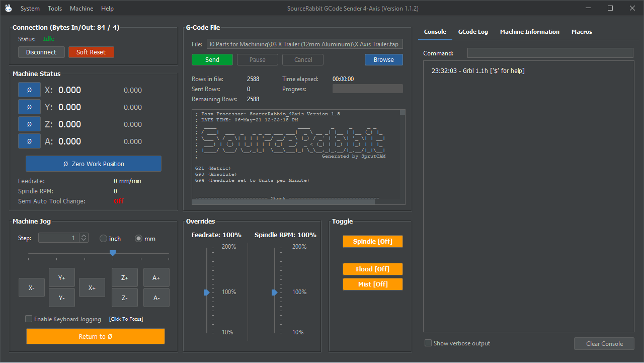The image size is (644, 363).
Task: Click the Cancel button
Action: point(303,60)
